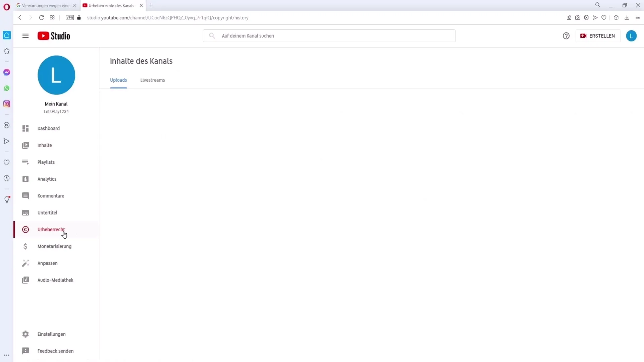Click the search input field
This screenshot has height=362, width=644.
pyautogui.click(x=329, y=35)
